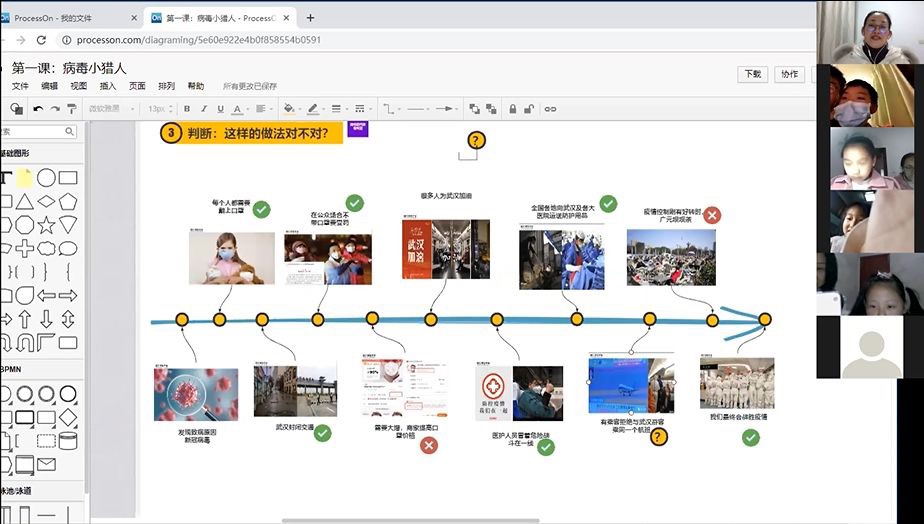Click the 下载 button

(x=753, y=74)
